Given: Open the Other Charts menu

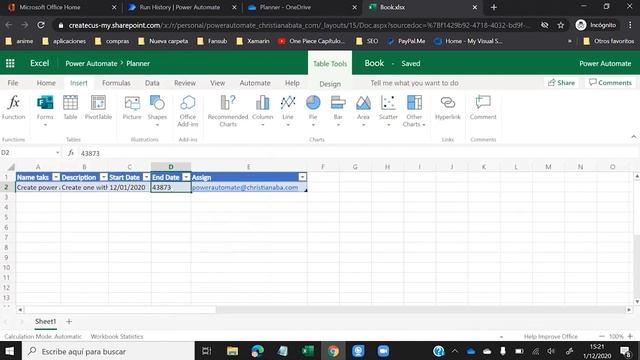Looking at the screenshot, I should pyautogui.click(x=414, y=111).
